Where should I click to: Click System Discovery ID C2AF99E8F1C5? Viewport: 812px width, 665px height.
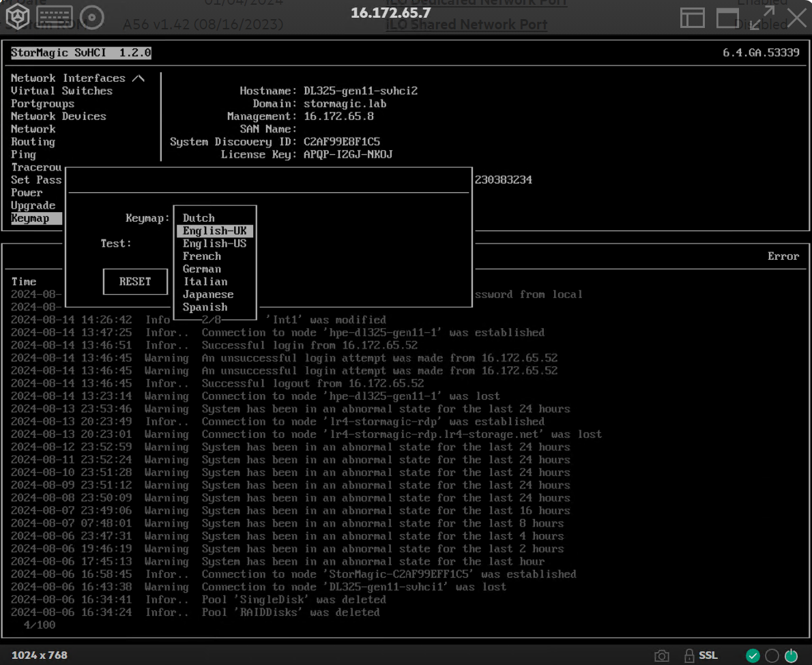[x=342, y=142]
